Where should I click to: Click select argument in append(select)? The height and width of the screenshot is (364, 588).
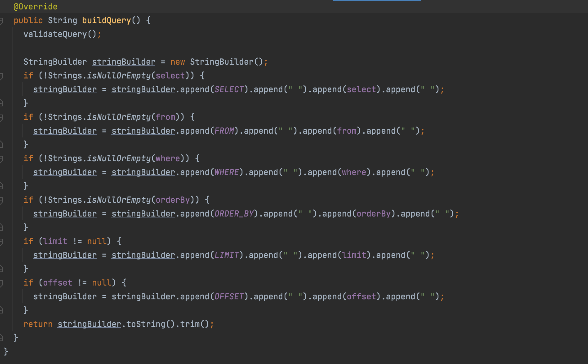point(361,89)
